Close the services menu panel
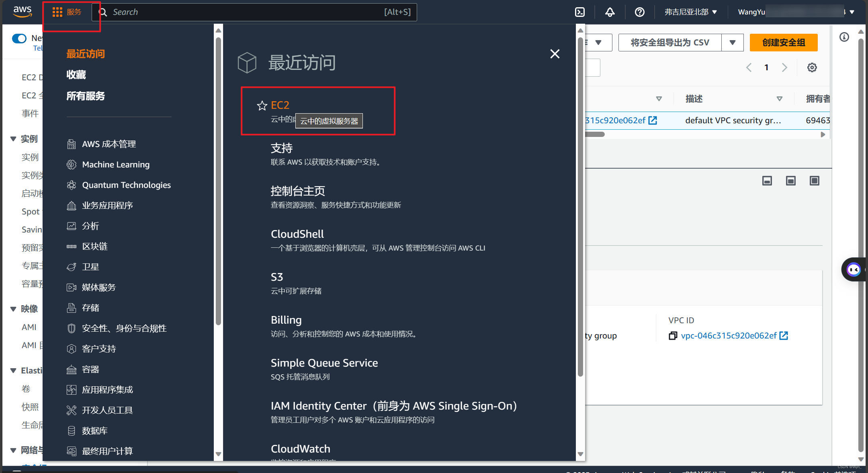Viewport: 868px width, 473px height. (555, 54)
